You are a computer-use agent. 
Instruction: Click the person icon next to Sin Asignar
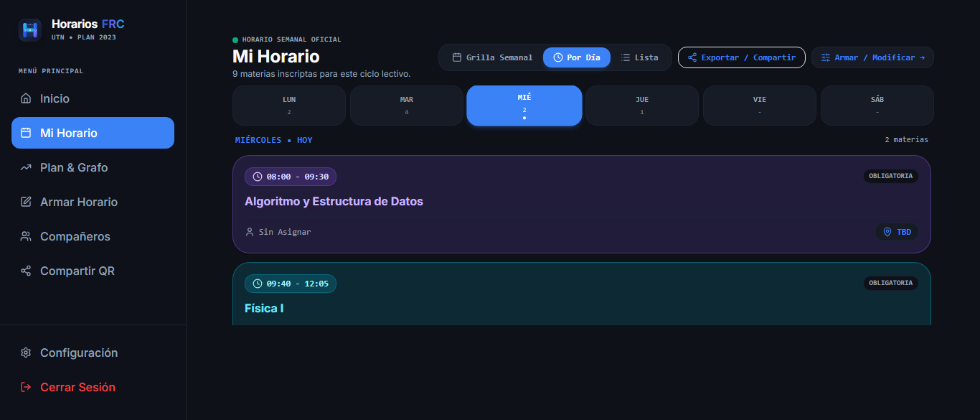[250, 232]
